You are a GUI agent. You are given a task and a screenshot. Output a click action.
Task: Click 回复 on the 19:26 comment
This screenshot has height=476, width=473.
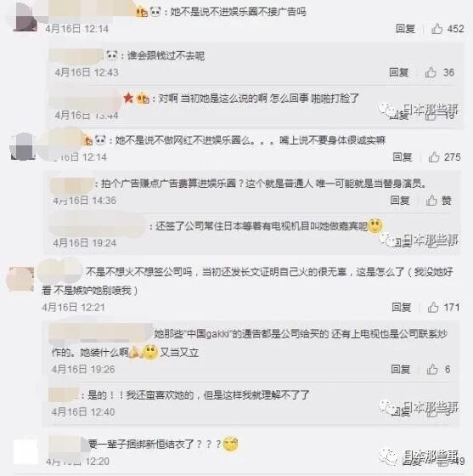tap(401, 369)
